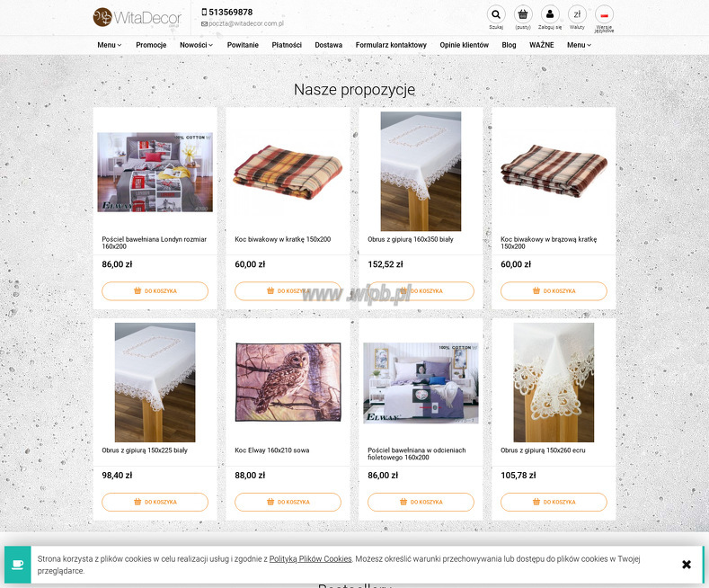The height and width of the screenshot is (588, 709).
Task: Open the owl blanket image
Action: point(288,382)
